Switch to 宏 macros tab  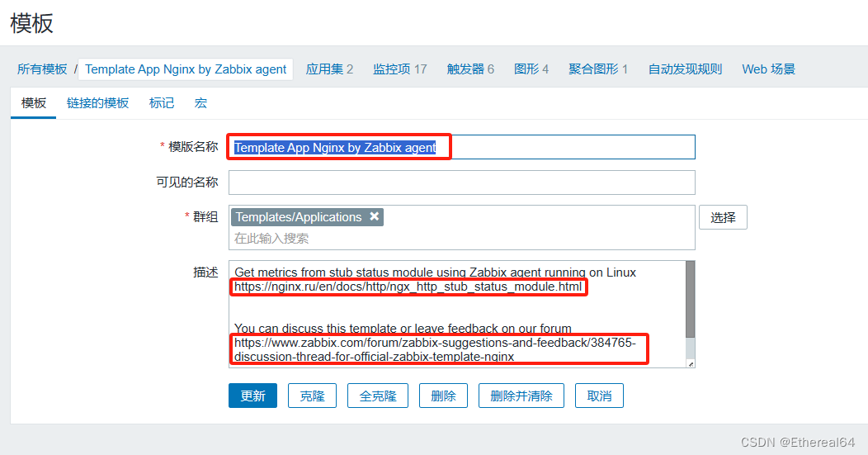click(x=201, y=103)
